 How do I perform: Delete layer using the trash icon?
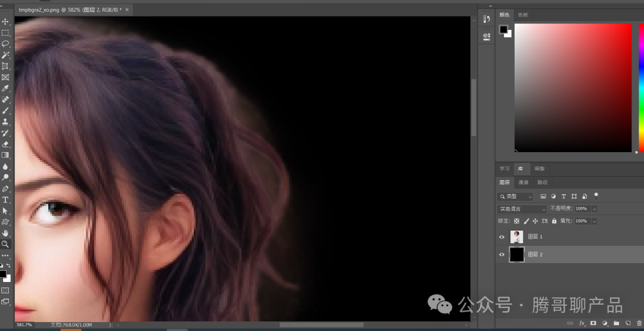click(639, 323)
